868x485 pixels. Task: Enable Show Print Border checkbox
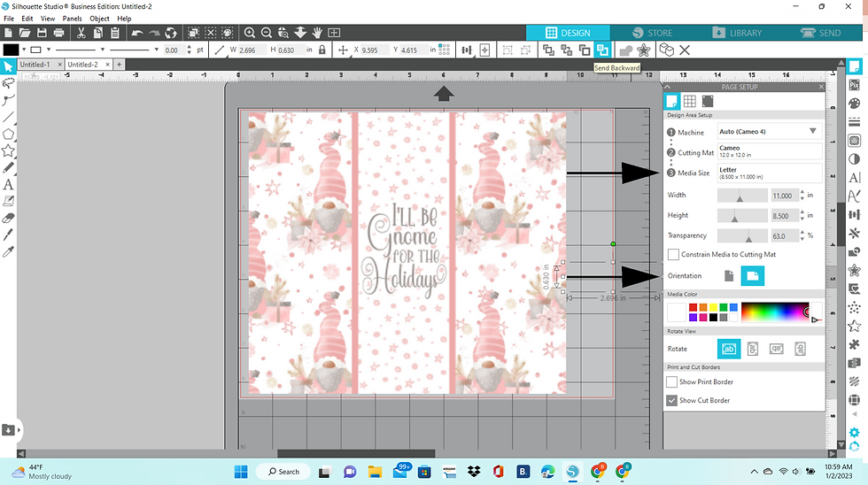pyautogui.click(x=671, y=382)
